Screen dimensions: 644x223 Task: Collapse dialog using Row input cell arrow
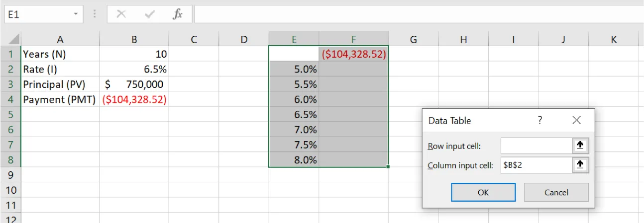(x=580, y=146)
